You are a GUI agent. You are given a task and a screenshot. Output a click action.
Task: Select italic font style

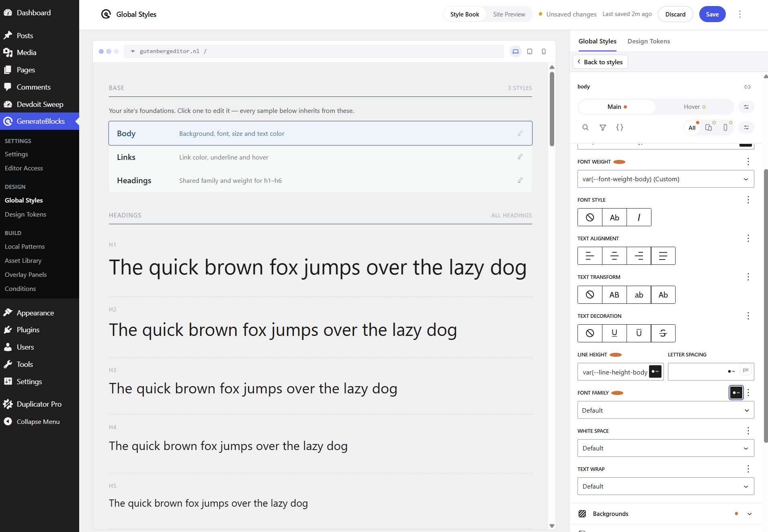(x=639, y=217)
